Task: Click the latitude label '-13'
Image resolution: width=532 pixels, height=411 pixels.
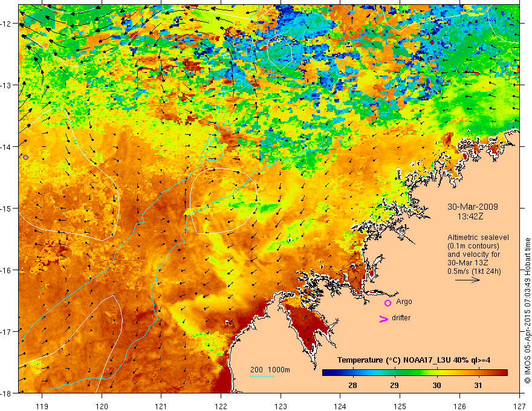Action: click(x=7, y=85)
